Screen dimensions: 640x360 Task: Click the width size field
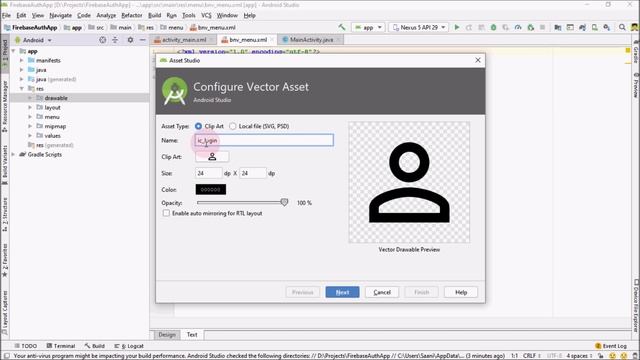[x=208, y=173]
